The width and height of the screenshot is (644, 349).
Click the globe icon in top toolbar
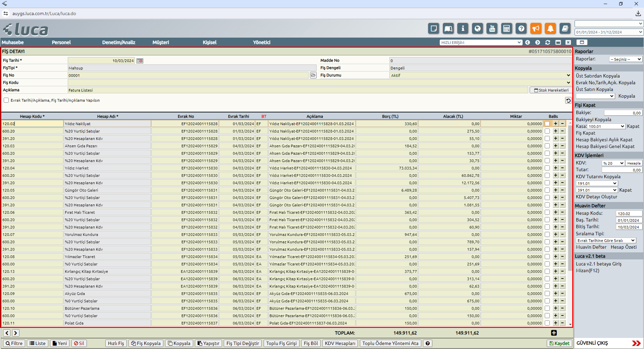[x=478, y=29]
